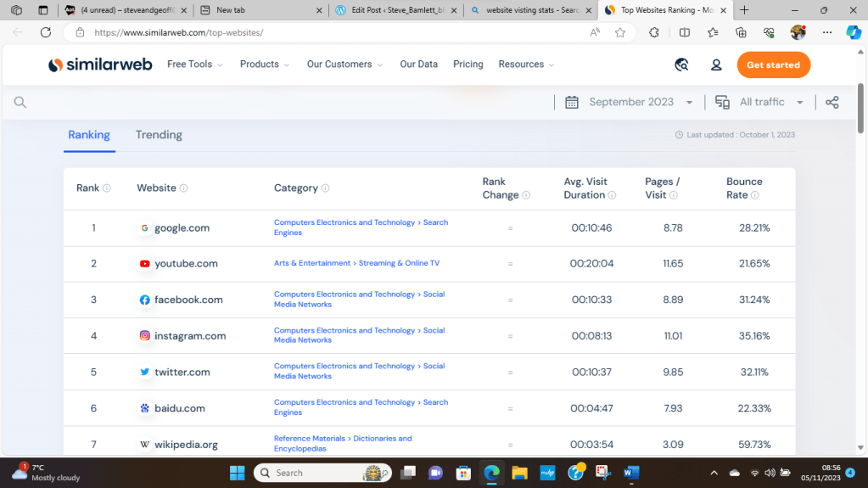This screenshot has height=488, width=868.
Task: Open the user account icon
Action: (x=716, y=65)
